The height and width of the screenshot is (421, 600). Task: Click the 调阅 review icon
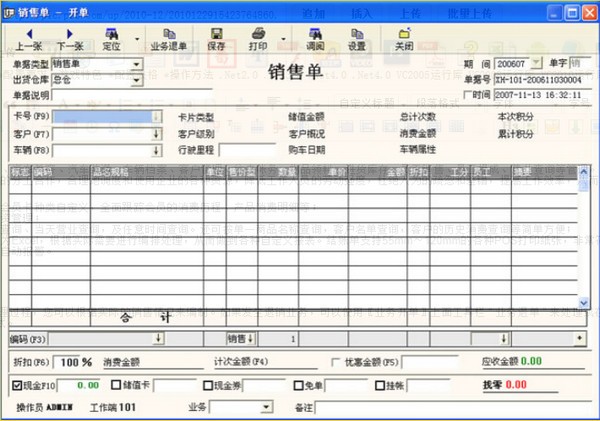coord(315,34)
